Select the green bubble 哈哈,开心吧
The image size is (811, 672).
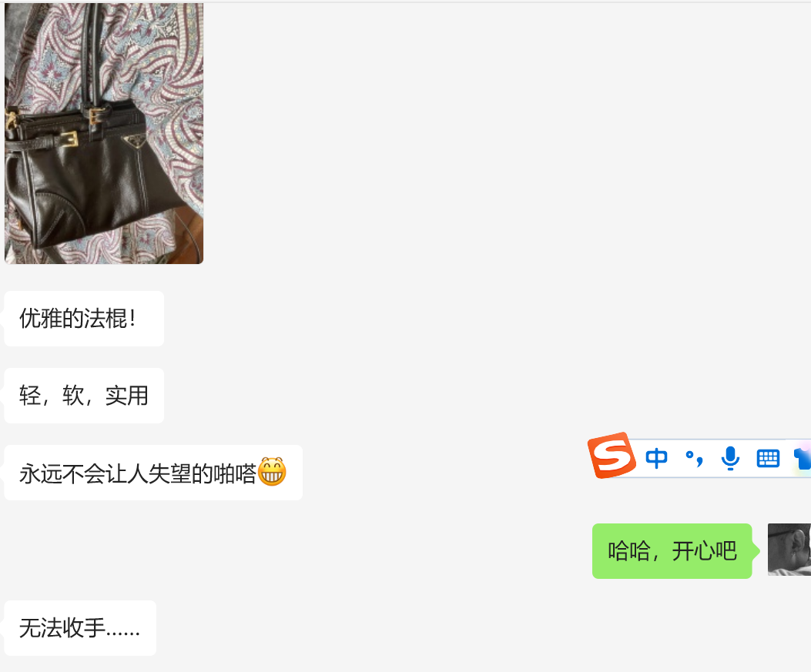672,551
